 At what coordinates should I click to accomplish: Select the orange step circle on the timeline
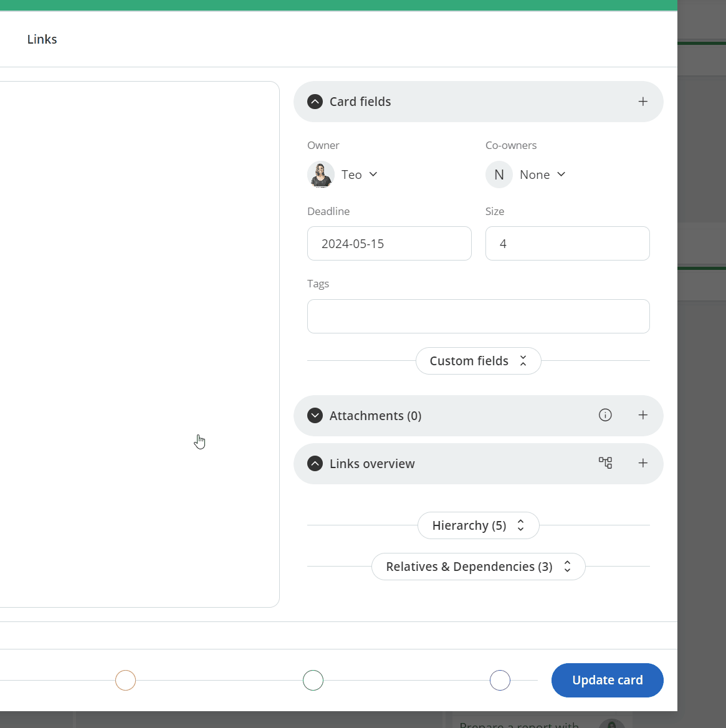coord(125,680)
